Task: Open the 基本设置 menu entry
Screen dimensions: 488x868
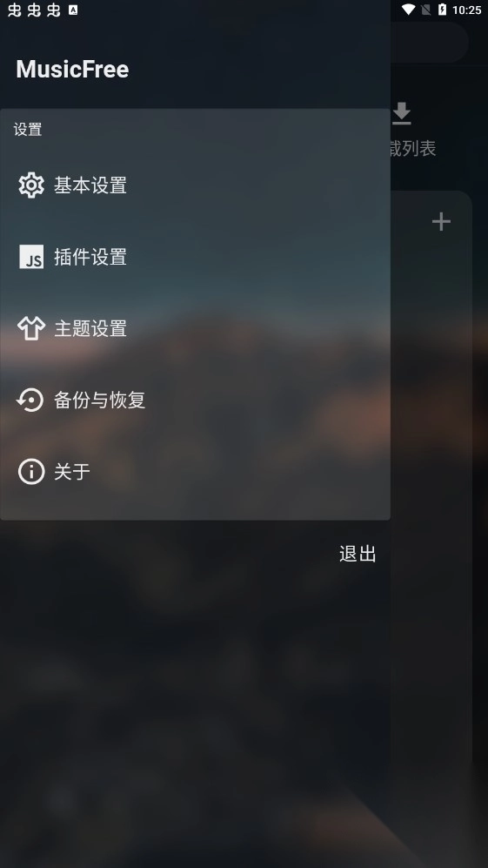Action: pyautogui.click(x=196, y=185)
